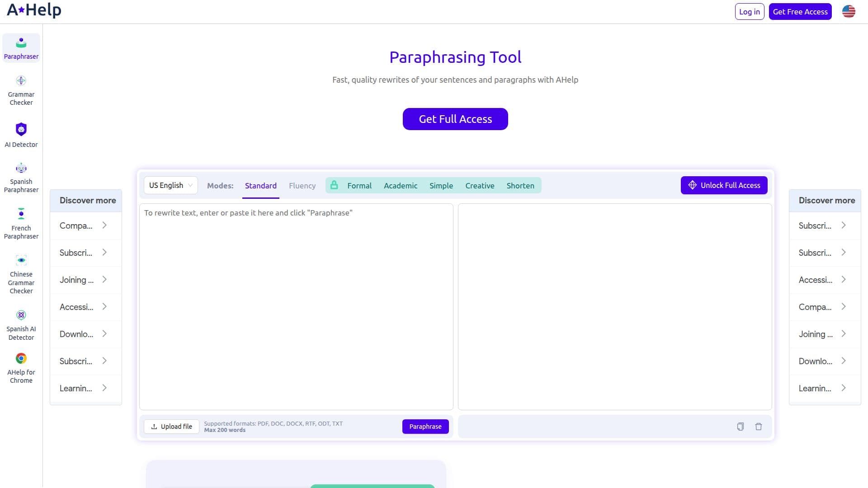Open left 'Learnin...' discover link
The width and height of the screenshot is (868, 488).
click(x=86, y=388)
